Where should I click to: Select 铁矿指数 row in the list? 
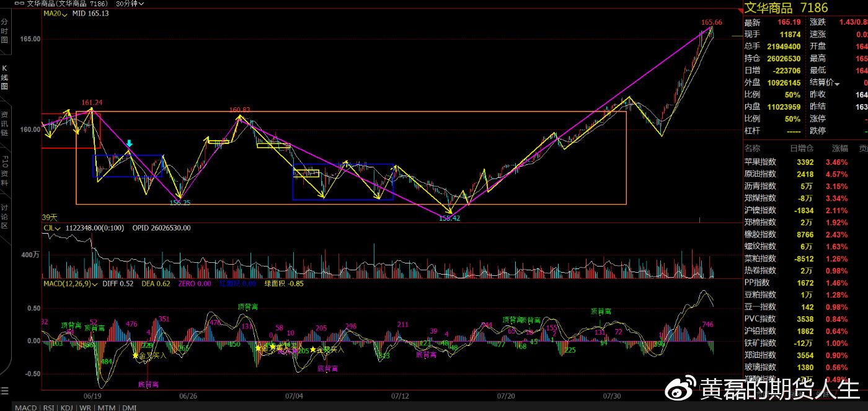(x=805, y=343)
